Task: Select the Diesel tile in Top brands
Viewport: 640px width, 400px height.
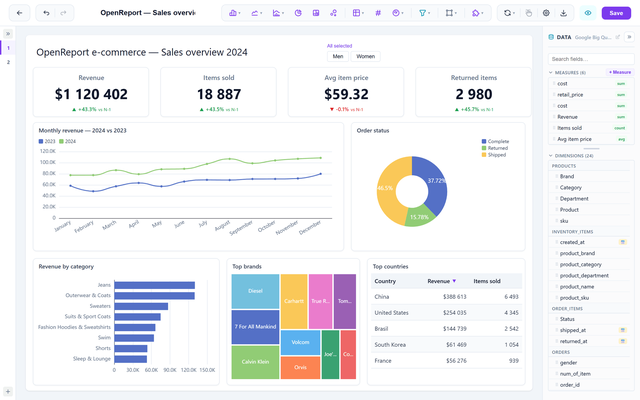Action: pos(255,291)
